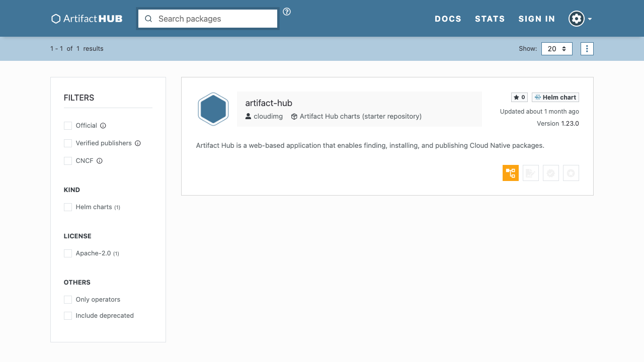Click the FILTERS heading
Screen dimensions: 644x362
tap(79, 98)
